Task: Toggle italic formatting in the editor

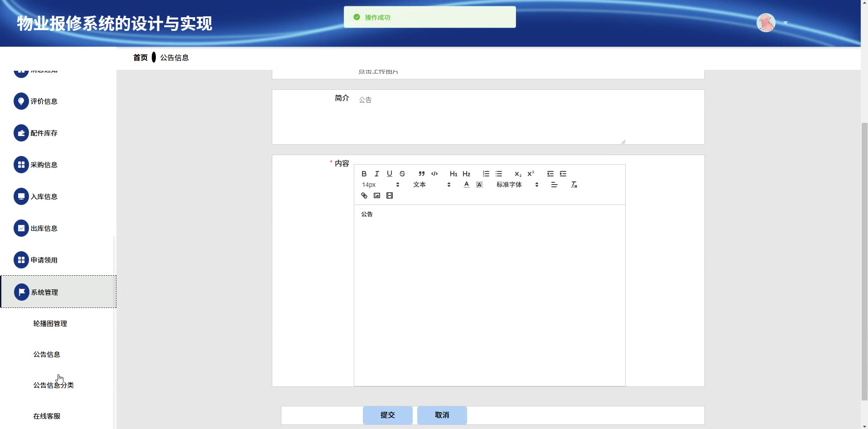Action: [x=376, y=174]
